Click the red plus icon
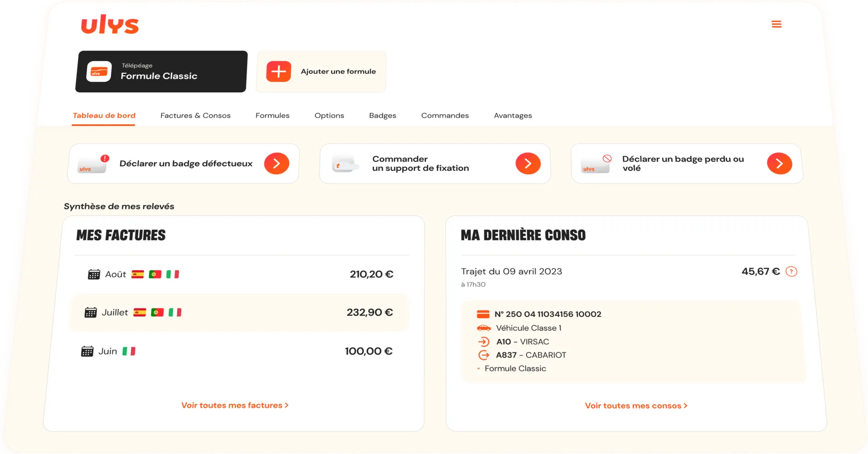The image size is (868, 454). [x=278, y=71]
